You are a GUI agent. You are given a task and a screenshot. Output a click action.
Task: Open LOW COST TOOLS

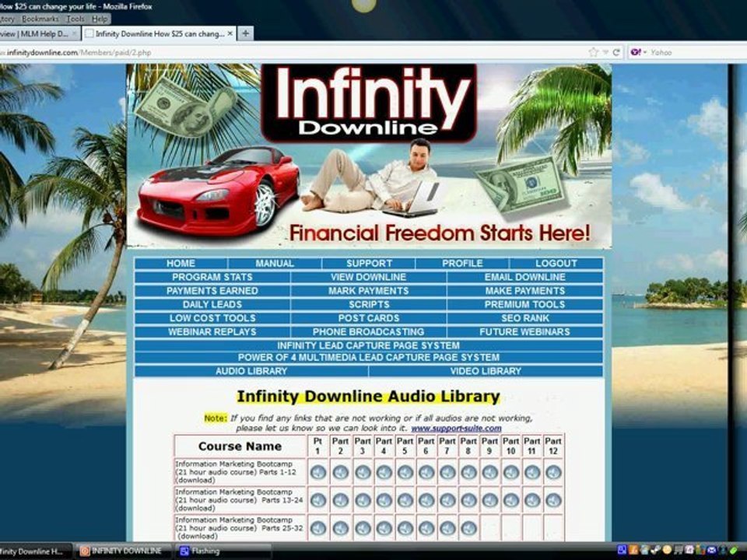212,318
